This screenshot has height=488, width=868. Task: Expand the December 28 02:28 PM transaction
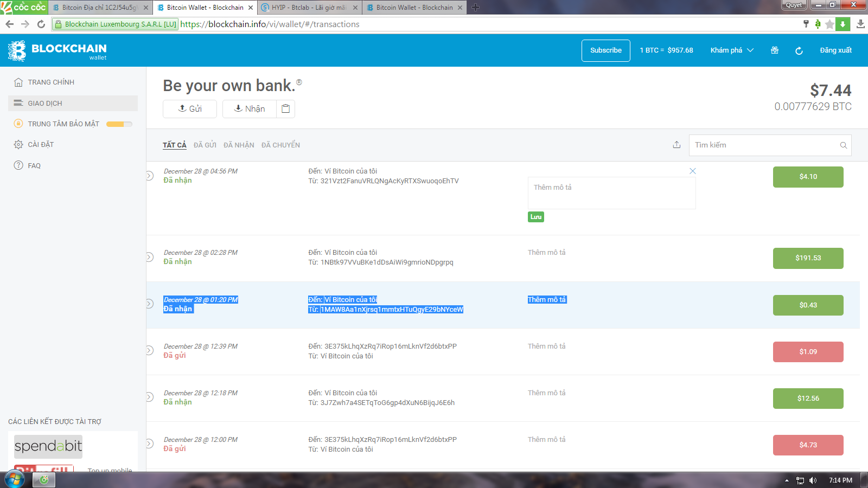[x=150, y=257]
